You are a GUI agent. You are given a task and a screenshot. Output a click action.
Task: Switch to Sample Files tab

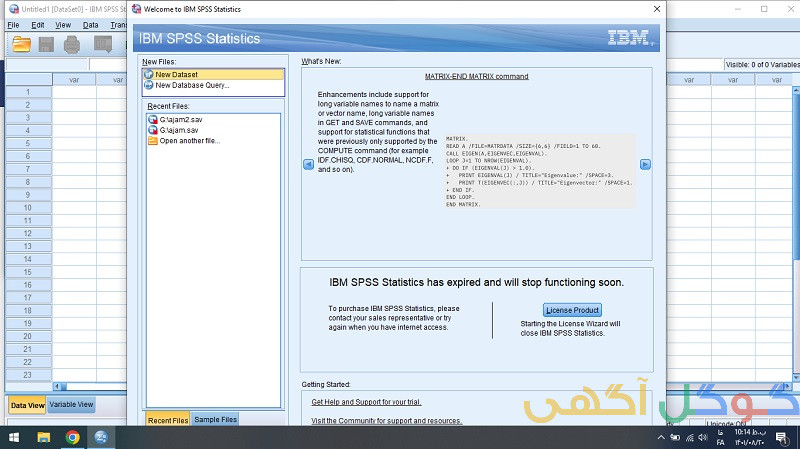coord(215,419)
